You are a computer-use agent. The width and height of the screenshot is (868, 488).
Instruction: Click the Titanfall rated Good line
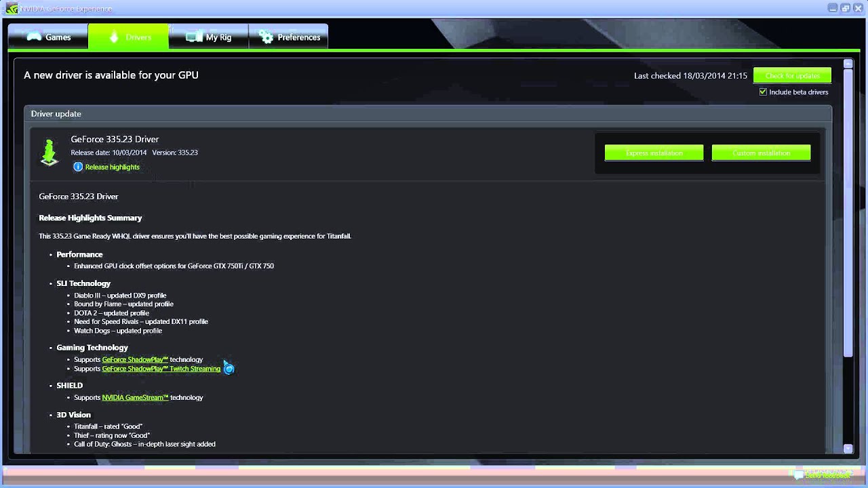[x=108, y=426]
